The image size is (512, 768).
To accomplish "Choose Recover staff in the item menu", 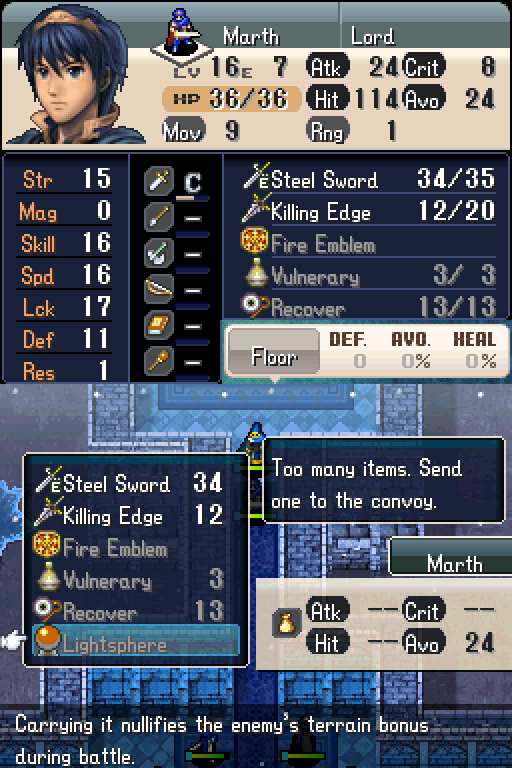I will 131,612.
